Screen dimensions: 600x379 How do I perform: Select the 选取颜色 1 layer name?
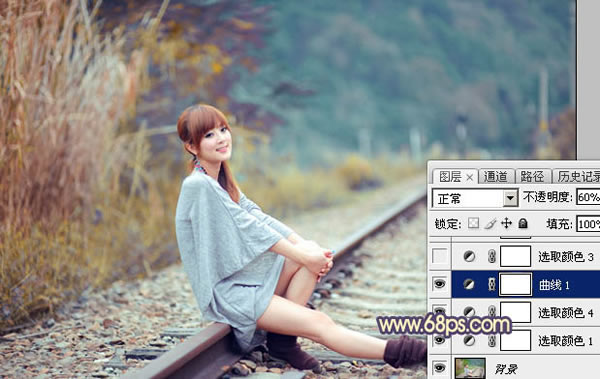566,341
